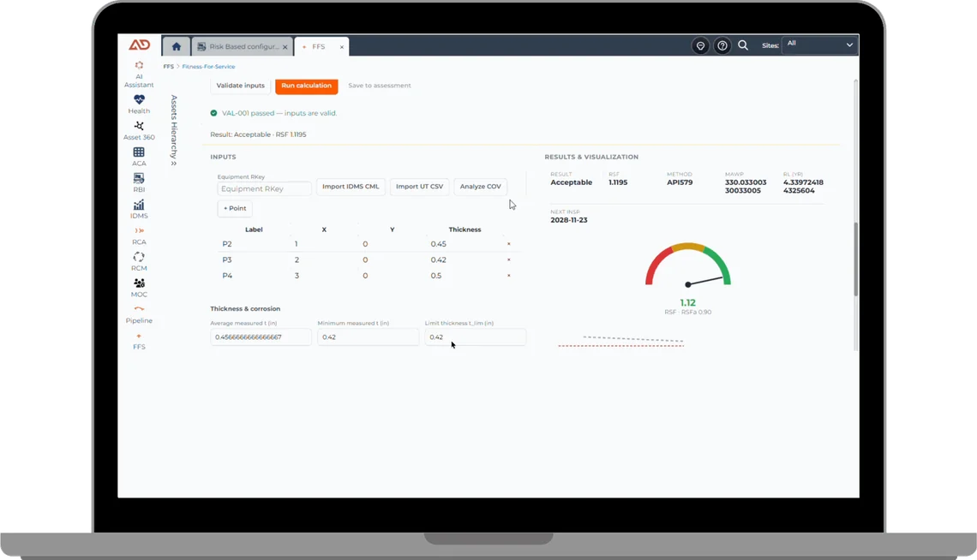The width and height of the screenshot is (977, 560).
Task: Open the chat bubble icon in top bar
Action: (x=700, y=45)
